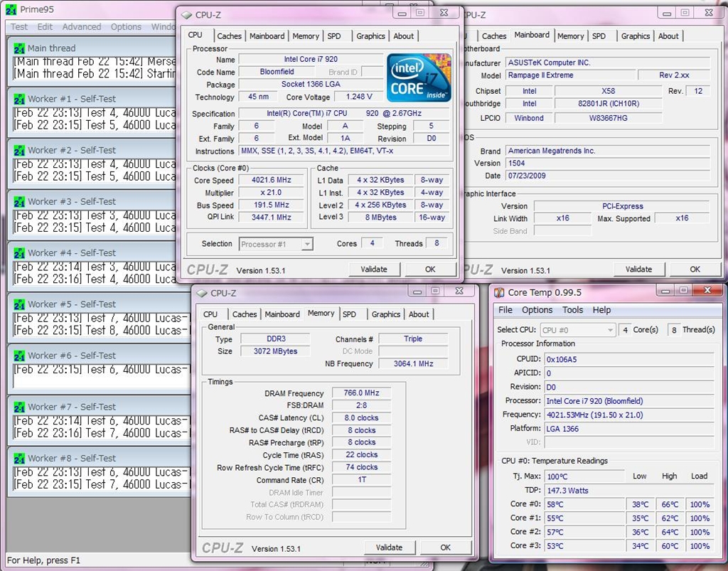Click the CPU-Z icon in CPU tab window title
728x571 pixels.
click(187, 15)
